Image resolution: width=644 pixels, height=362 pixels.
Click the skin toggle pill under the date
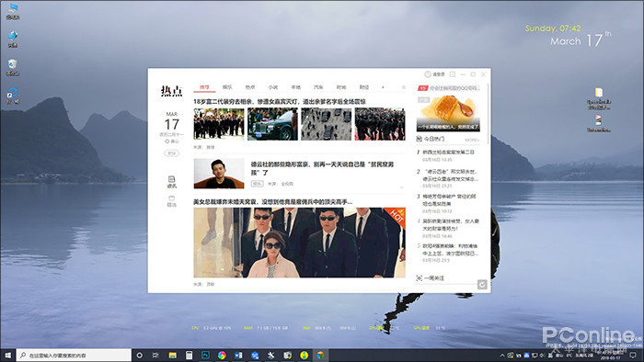tap(172, 153)
